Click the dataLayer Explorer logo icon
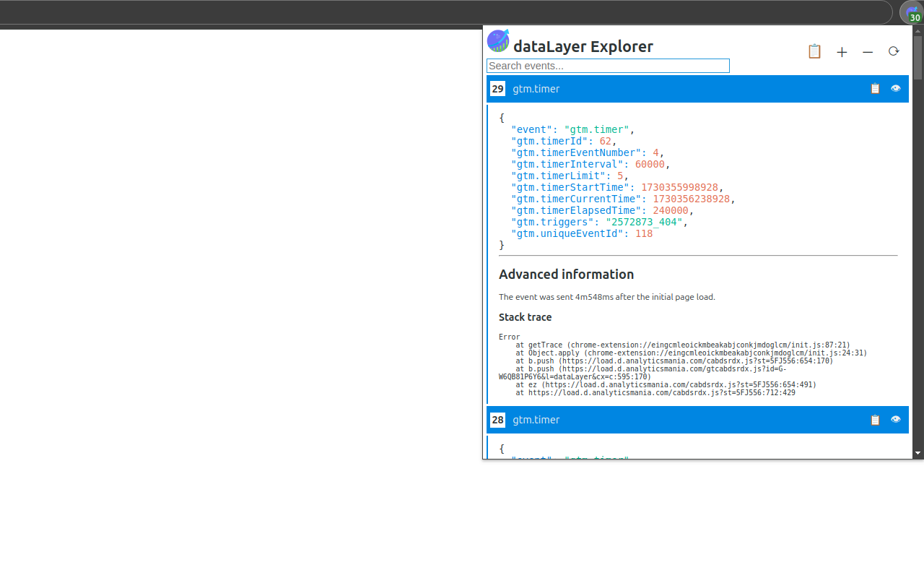Viewport: 924px width, 578px height. 498,40
